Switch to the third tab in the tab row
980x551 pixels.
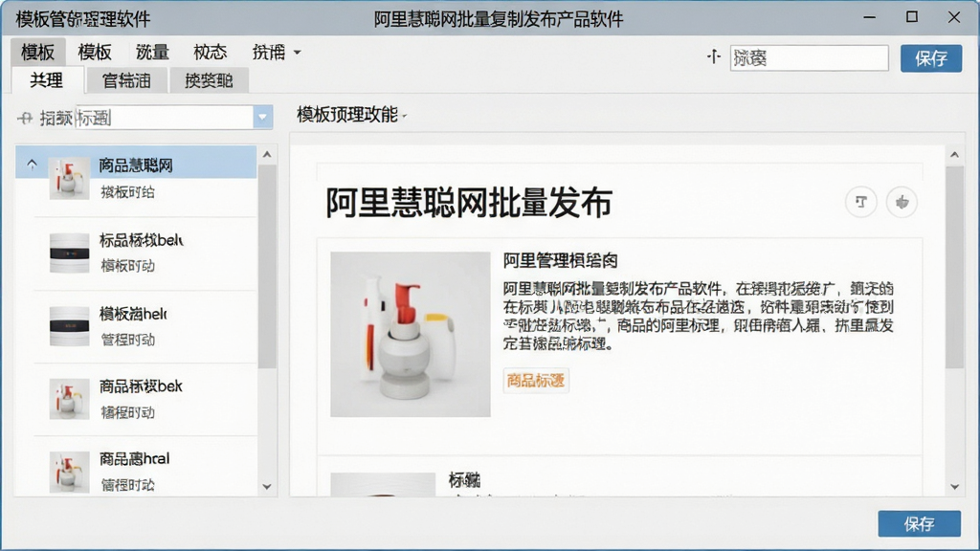(209, 80)
